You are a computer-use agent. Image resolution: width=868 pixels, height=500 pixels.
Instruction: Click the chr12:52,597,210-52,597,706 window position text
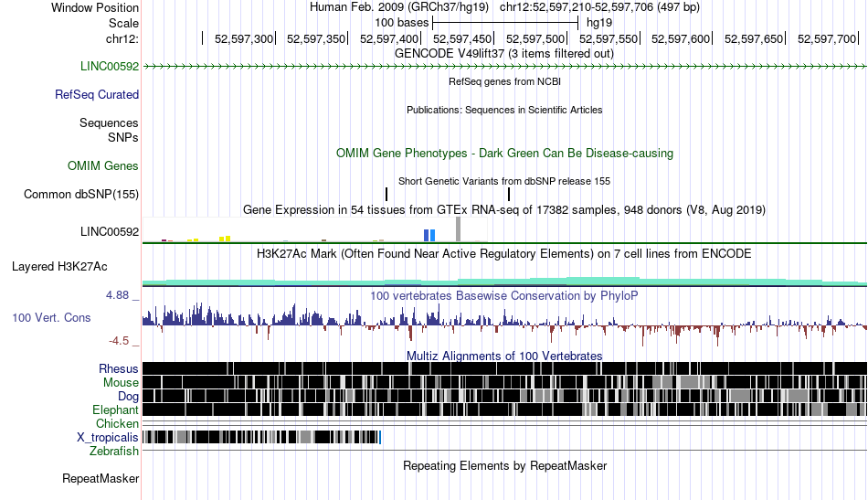599,7
